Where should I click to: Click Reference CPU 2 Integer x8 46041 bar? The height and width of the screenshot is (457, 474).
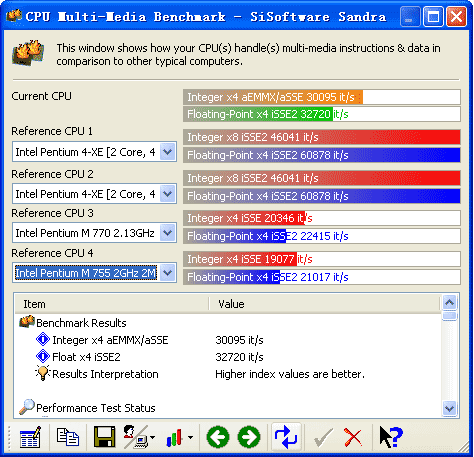[x=322, y=178]
